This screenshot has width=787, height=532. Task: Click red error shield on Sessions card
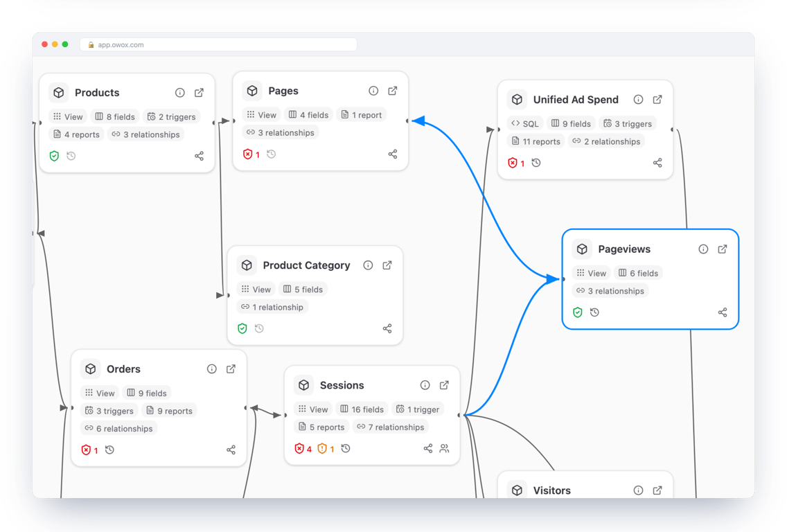point(299,448)
